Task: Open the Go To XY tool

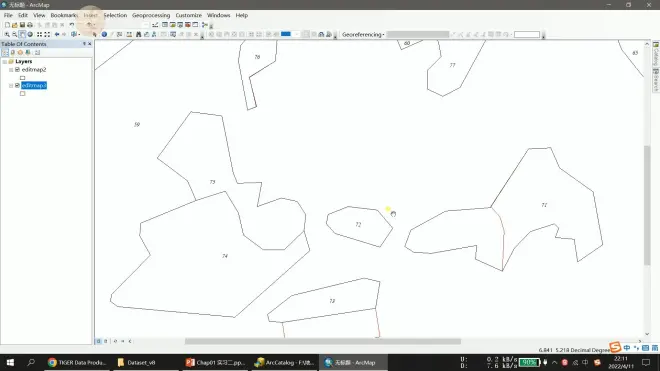Action: (x=154, y=35)
